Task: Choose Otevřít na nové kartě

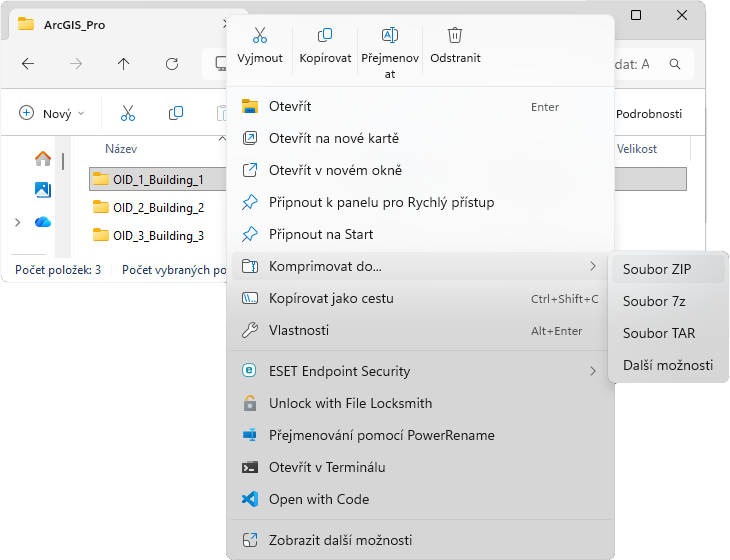Action: [420, 138]
